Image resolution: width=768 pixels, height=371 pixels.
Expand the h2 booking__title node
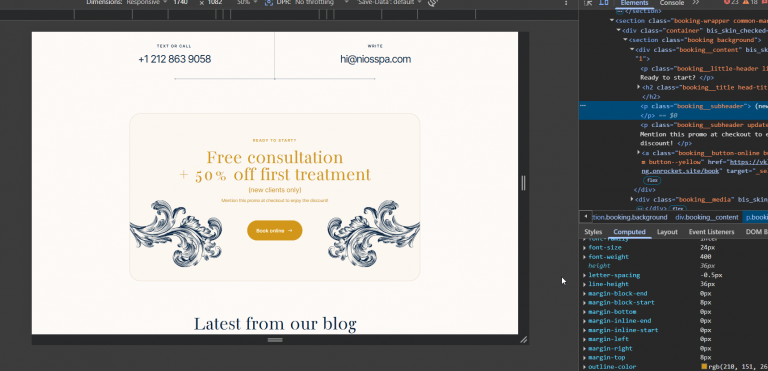pyautogui.click(x=639, y=87)
